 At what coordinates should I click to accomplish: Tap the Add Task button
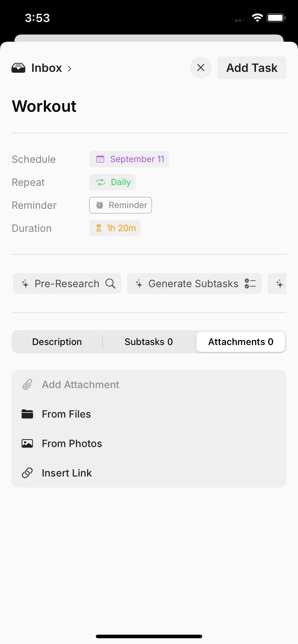click(252, 68)
